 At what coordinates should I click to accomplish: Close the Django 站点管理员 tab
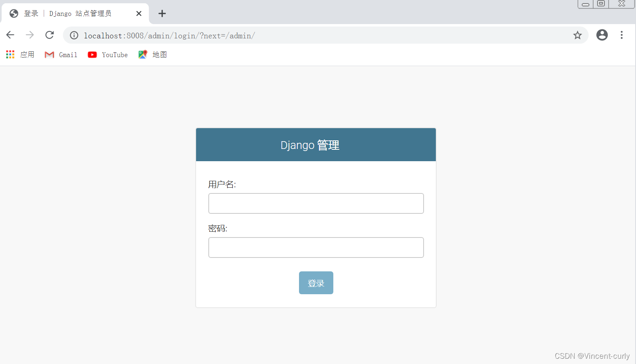click(139, 13)
